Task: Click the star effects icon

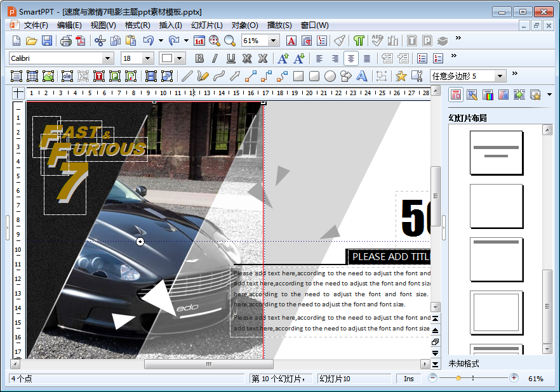Action: click(401, 76)
